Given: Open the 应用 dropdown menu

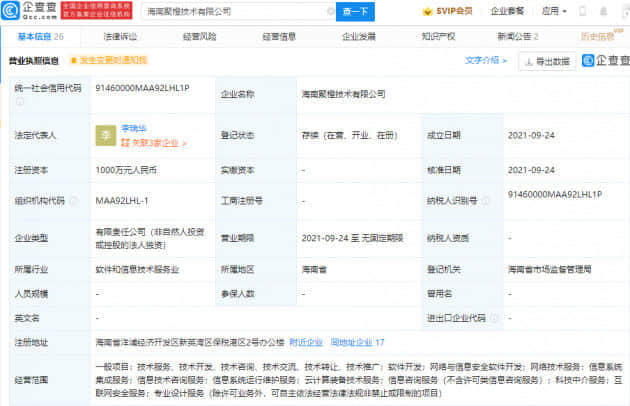Looking at the screenshot, I should tap(554, 11).
